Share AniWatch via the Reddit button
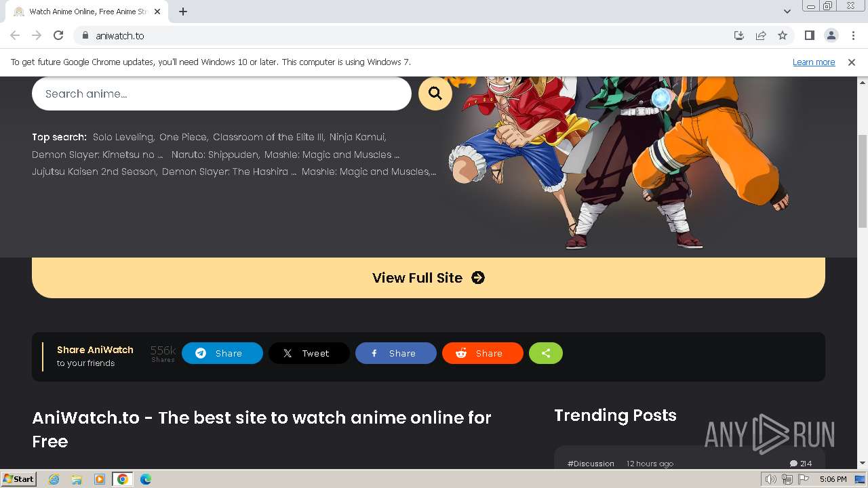The image size is (868, 488). tap(483, 353)
